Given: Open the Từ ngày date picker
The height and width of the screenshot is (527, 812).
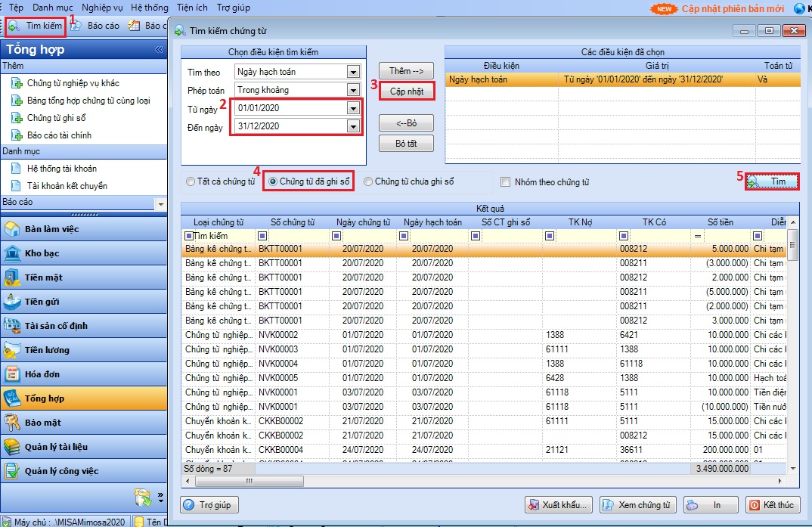Looking at the screenshot, I should coord(352,108).
